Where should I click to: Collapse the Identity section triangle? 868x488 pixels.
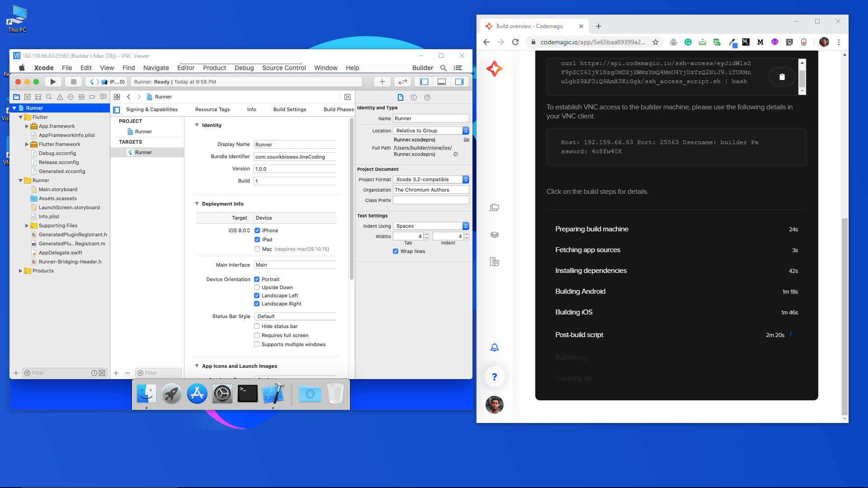coord(197,125)
